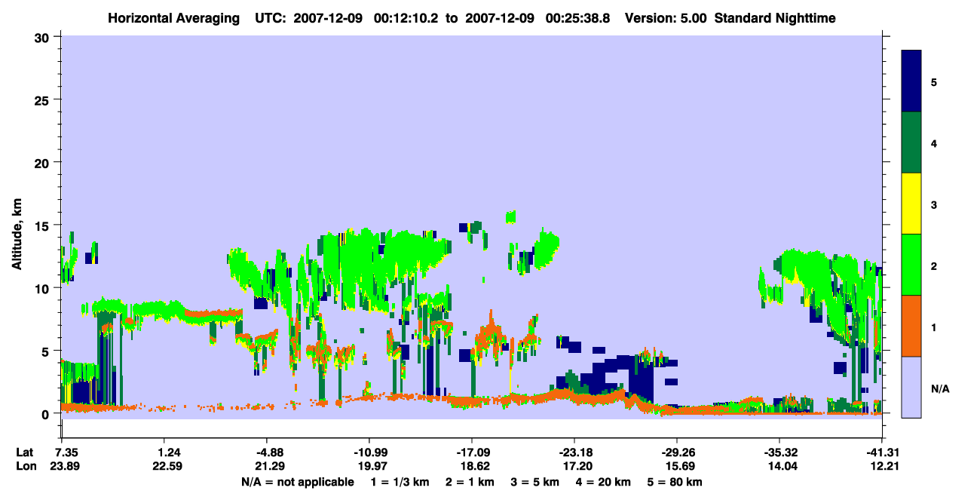Viewport: 980px width, 503px height.
Task: Click the latitude value -23.18
Action: [x=574, y=452]
